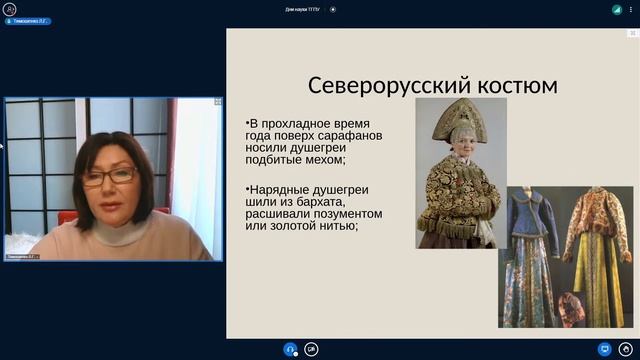640x360 pixels.
Task: Open the webcam name label dropdown Тимощенко Л.Г.
Action: tap(22, 257)
